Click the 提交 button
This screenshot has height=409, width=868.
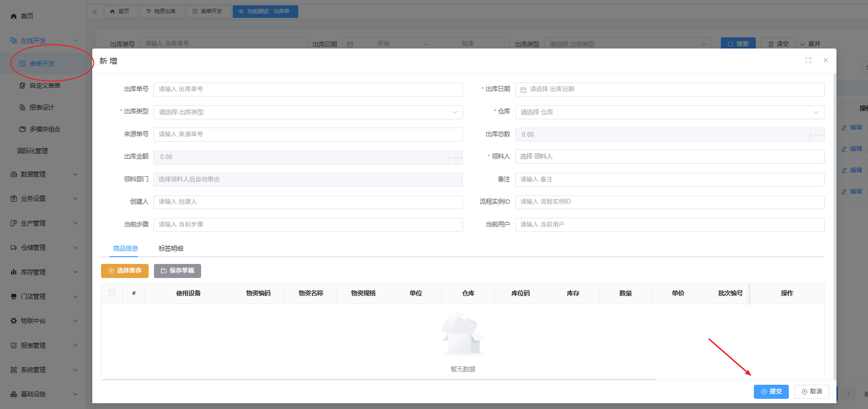[x=771, y=392]
